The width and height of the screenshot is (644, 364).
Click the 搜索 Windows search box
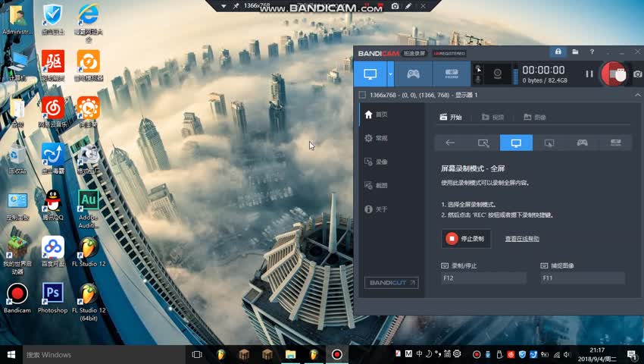pyautogui.click(x=104, y=355)
